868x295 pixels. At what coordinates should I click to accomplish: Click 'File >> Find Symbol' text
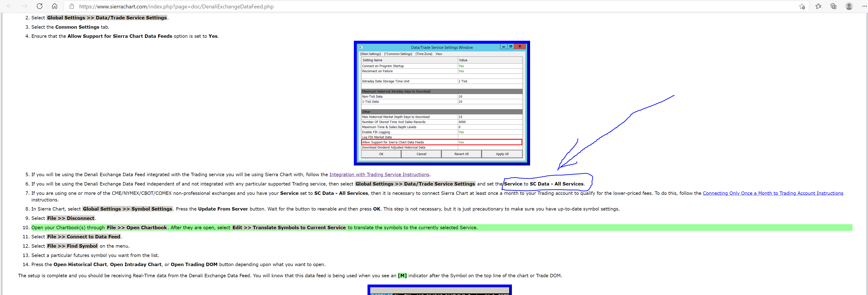72,246
